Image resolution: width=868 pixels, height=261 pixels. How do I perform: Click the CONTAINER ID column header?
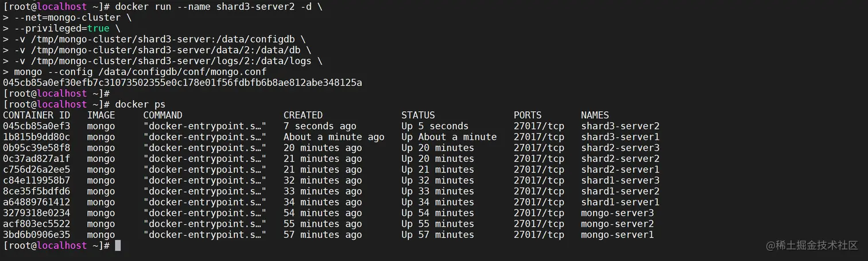(37, 115)
